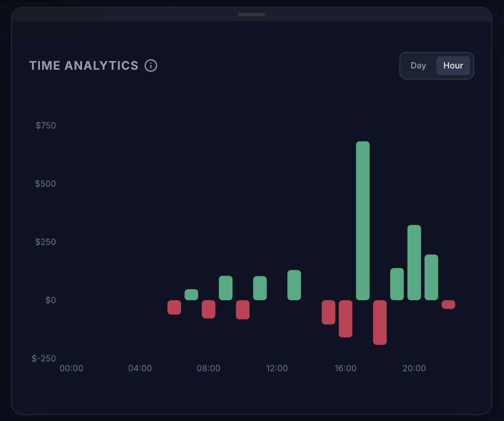Select the Hour view toggle
The width and height of the screenshot is (504, 421).
click(453, 65)
